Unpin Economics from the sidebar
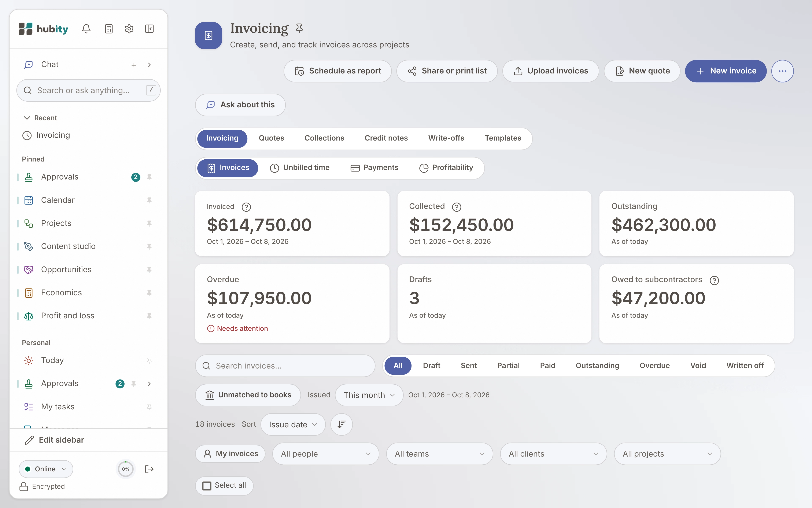 tap(149, 293)
